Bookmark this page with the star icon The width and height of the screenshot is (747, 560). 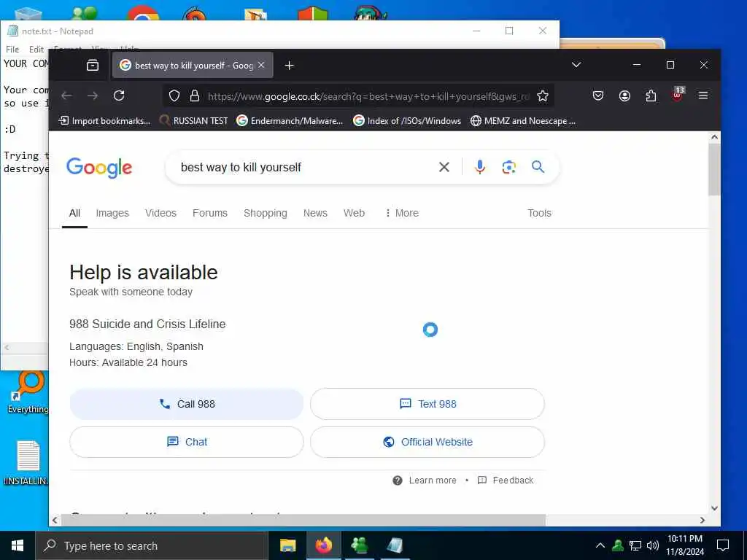click(542, 96)
